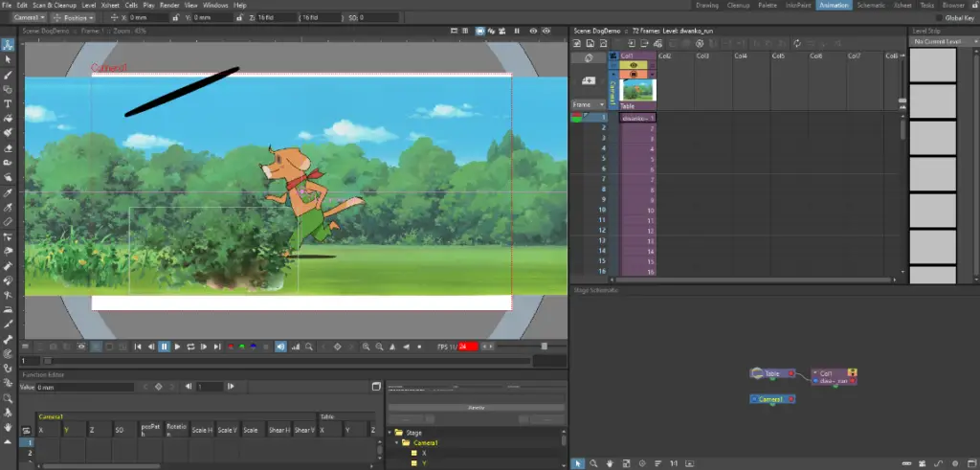980x470 pixels.
Task: Click the Value input field in Function Editor
Action: [x=85, y=388]
